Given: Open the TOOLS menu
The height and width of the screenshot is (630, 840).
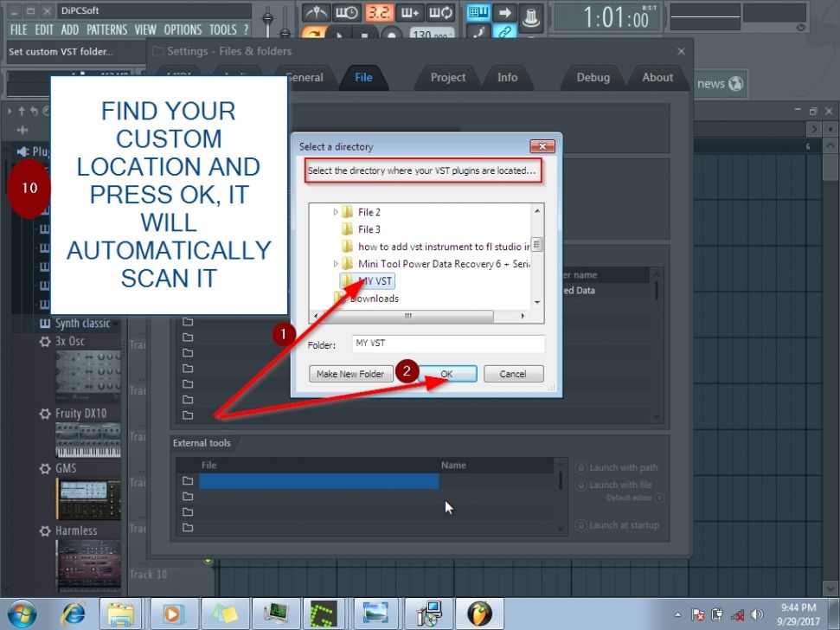Looking at the screenshot, I should coord(223,30).
